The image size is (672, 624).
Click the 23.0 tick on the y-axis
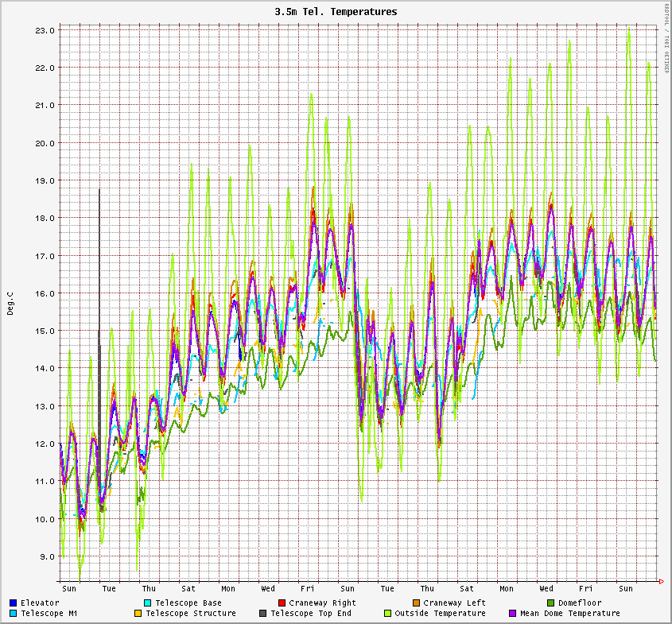(x=45, y=30)
